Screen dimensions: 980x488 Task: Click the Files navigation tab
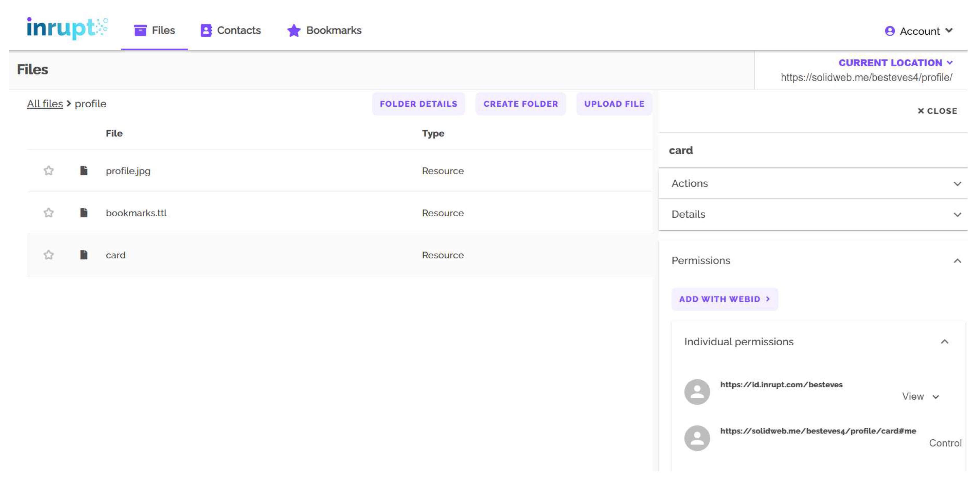pyautogui.click(x=154, y=30)
